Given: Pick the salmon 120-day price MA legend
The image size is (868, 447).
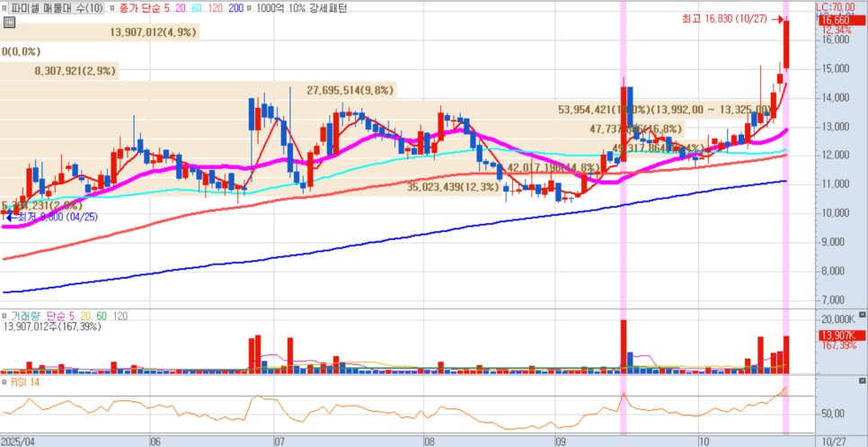Looking at the screenshot, I should click(x=217, y=8).
